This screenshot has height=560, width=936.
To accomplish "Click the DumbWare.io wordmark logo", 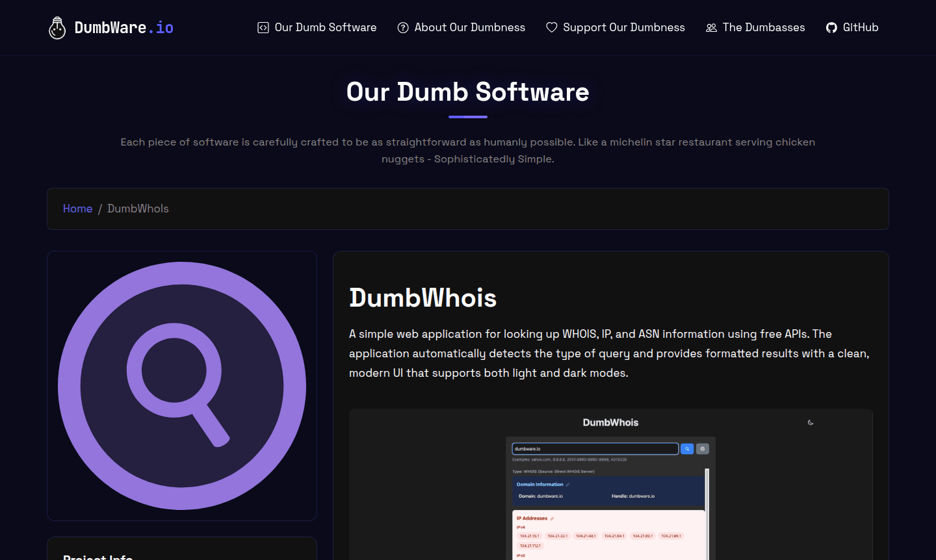I will (x=125, y=27).
